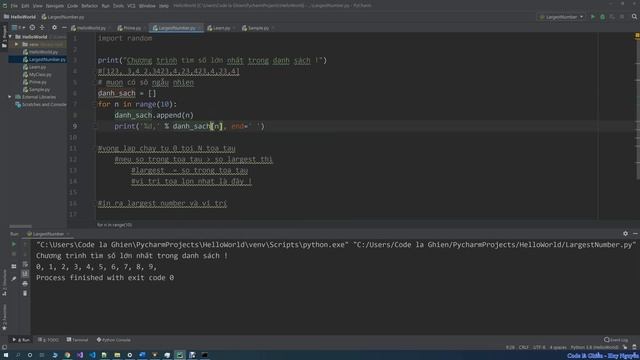Collapse all nodes in Project panel
This screenshot has width=640, height=360.
tap(42, 28)
